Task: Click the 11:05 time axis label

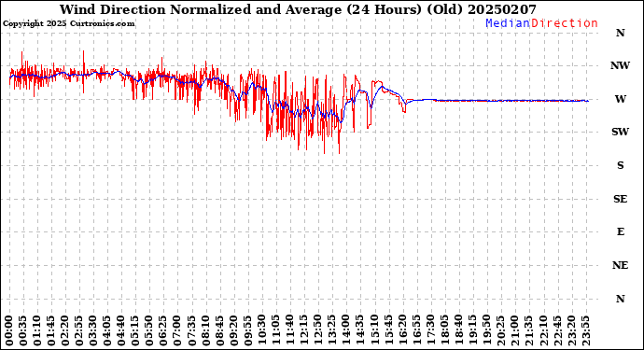Action: (x=275, y=331)
